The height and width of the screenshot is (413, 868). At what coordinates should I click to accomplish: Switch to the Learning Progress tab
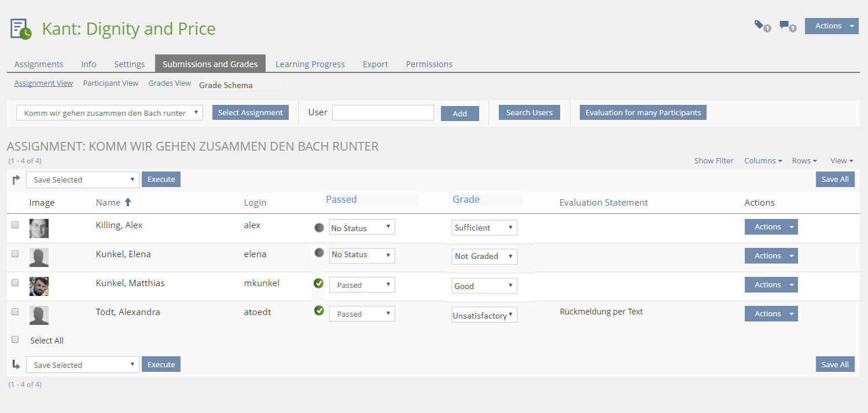[x=310, y=64]
